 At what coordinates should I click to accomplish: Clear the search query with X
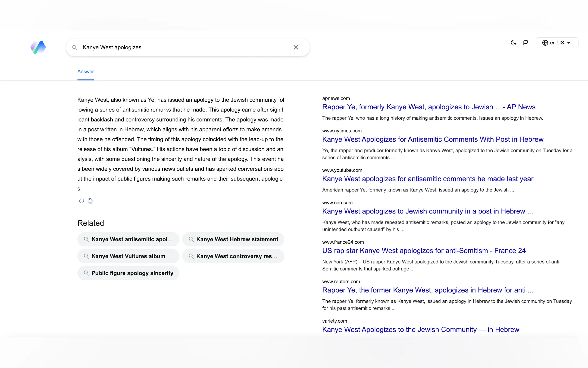tap(296, 47)
